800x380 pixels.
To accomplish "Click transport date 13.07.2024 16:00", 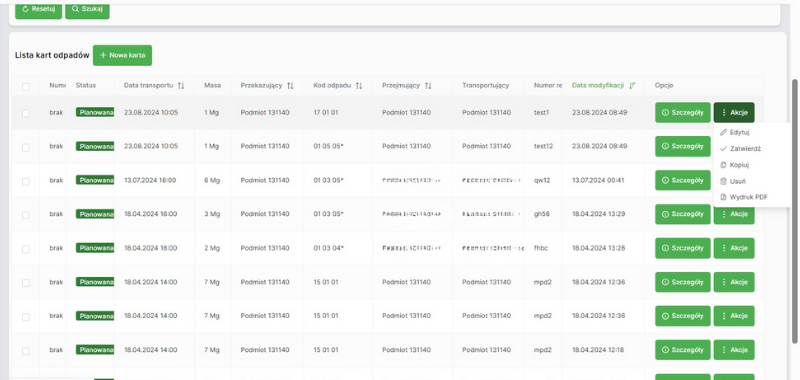I will click(150, 180).
